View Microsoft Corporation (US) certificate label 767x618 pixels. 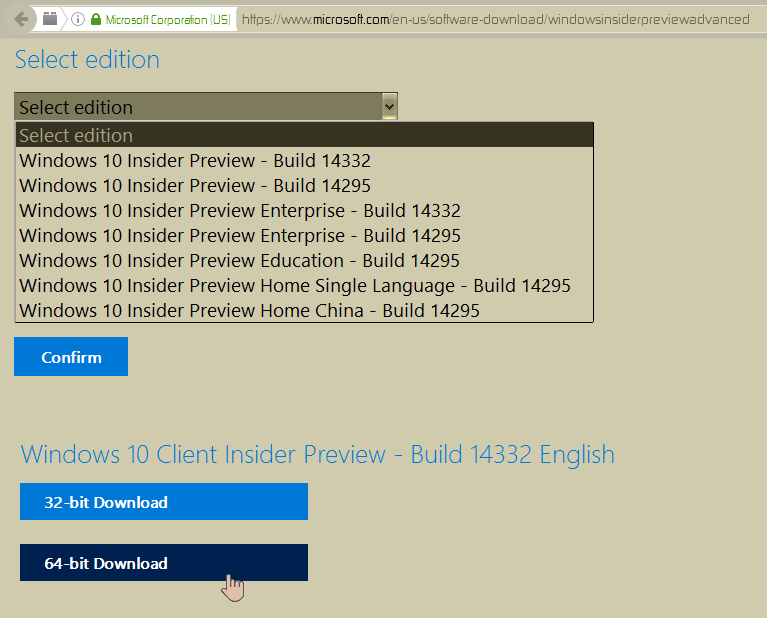168,20
